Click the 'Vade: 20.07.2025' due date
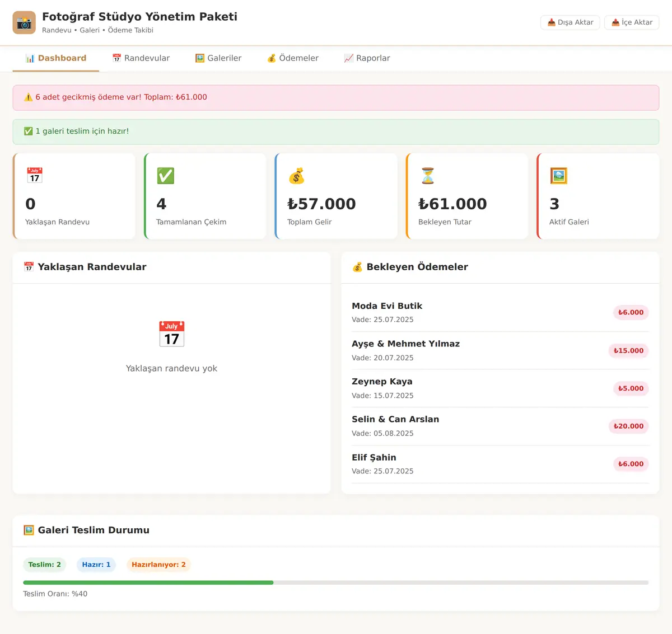Image resolution: width=672 pixels, height=634 pixels. click(x=382, y=358)
